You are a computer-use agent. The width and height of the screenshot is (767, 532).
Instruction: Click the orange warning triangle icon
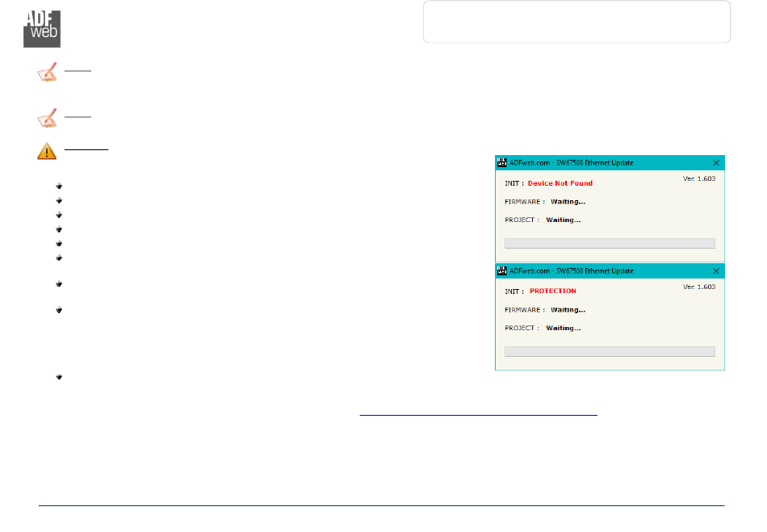[47, 151]
